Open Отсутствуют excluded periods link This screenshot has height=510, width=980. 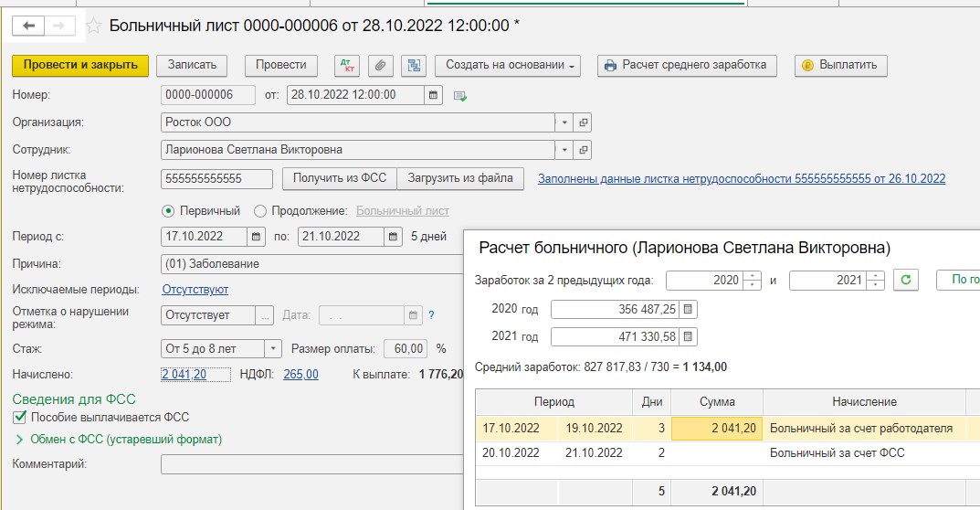[195, 289]
